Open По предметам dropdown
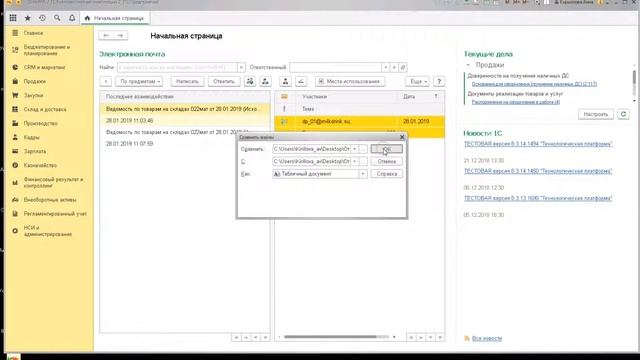 tap(139, 82)
